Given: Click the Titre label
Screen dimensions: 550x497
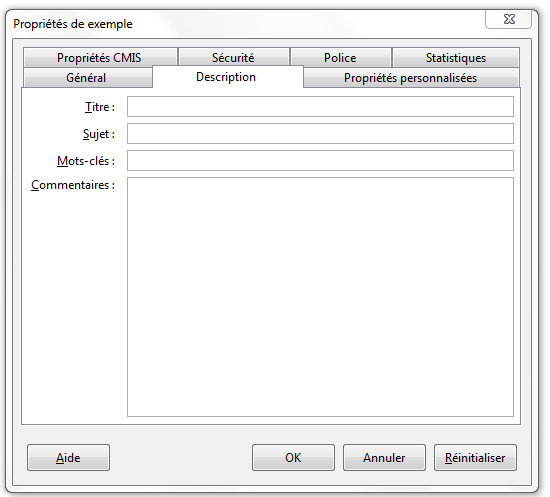Looking at the screenshot, I should click(100, 107).
